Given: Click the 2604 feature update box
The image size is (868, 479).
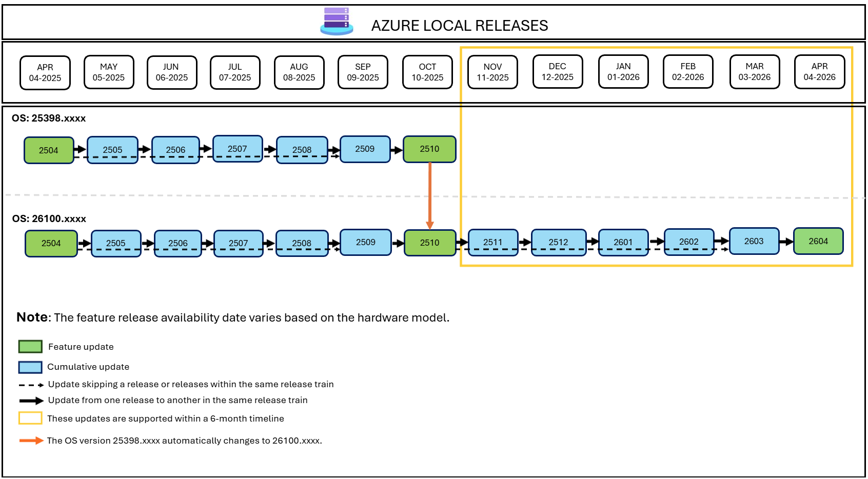Looking at the screenshot, I should 818,241.
